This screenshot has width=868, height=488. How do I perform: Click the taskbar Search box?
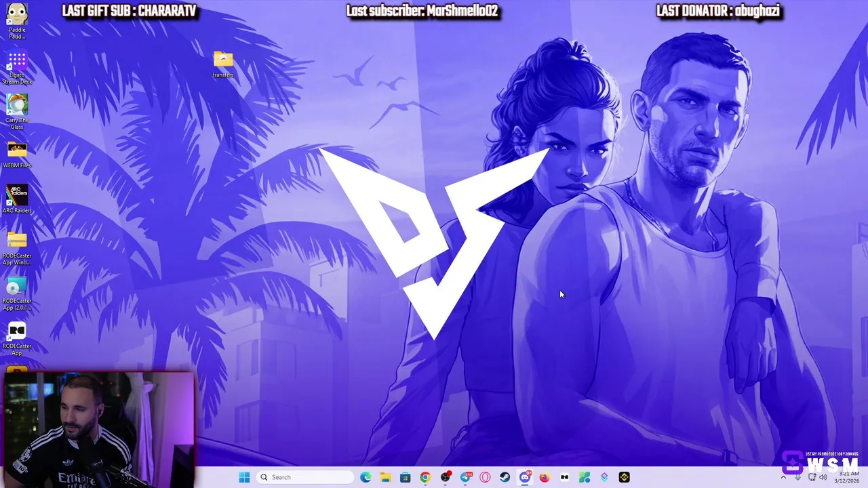tap(306, 477)
